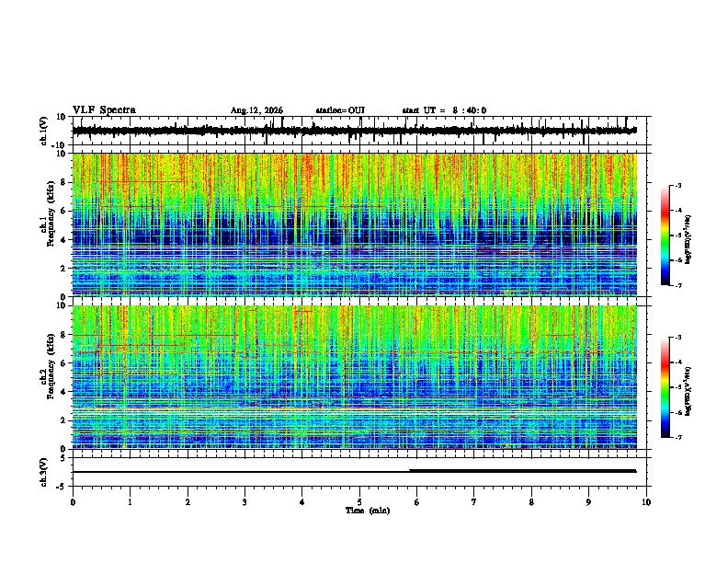Click the "4" kHz tick of ch.1 spectrogram

click(63, 240)
